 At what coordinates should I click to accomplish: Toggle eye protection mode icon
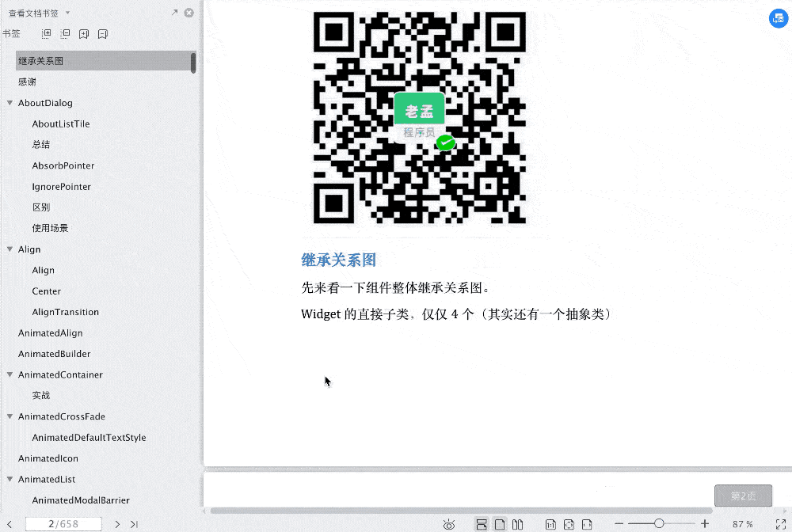(x=448, y=524)
